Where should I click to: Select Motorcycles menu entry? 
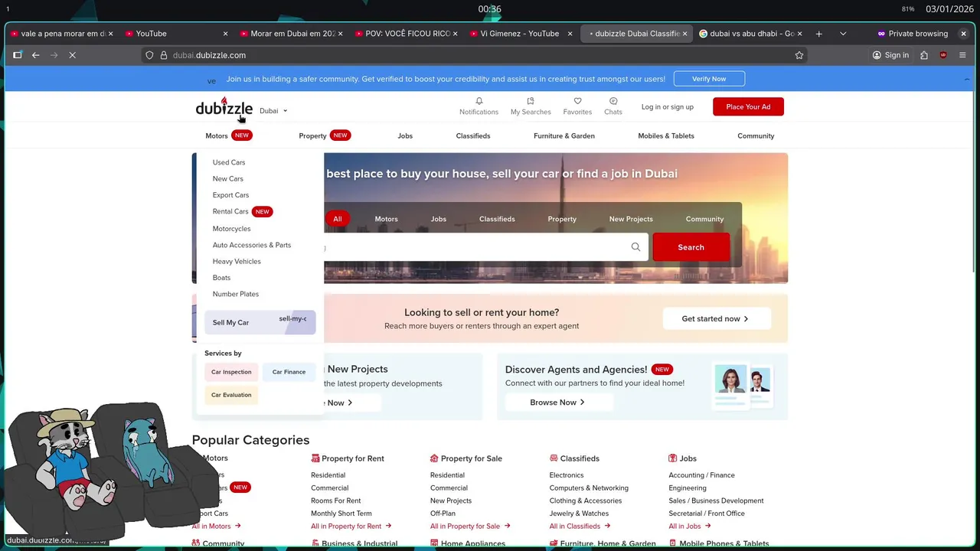click(x=231, y=229)
